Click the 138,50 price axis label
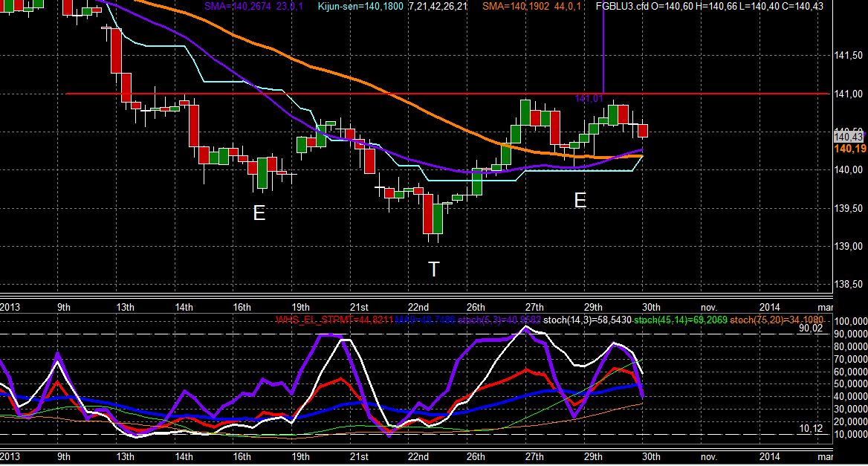The height and width of the screenshot is (466, 868). click(x=847, y=285)
